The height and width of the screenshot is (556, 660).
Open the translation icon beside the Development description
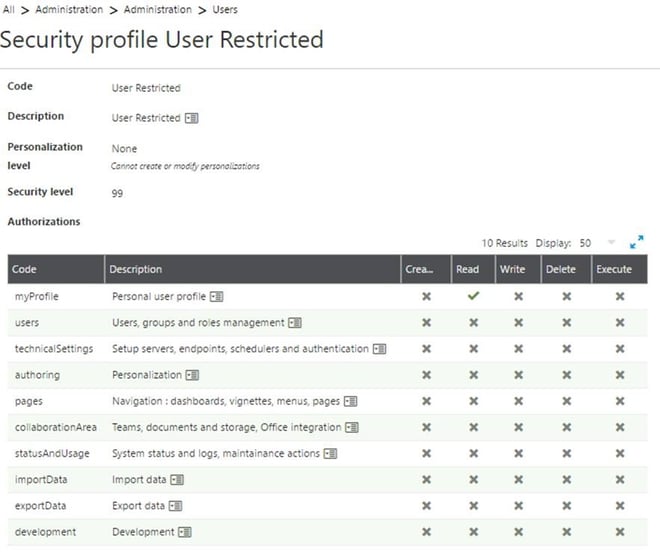[185, 532]
